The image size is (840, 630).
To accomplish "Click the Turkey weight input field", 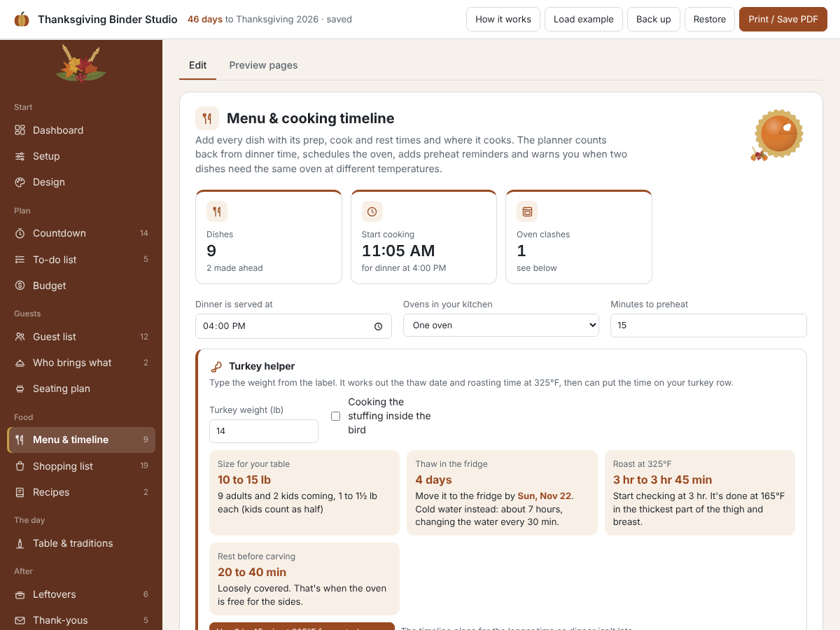I will 264,431.
